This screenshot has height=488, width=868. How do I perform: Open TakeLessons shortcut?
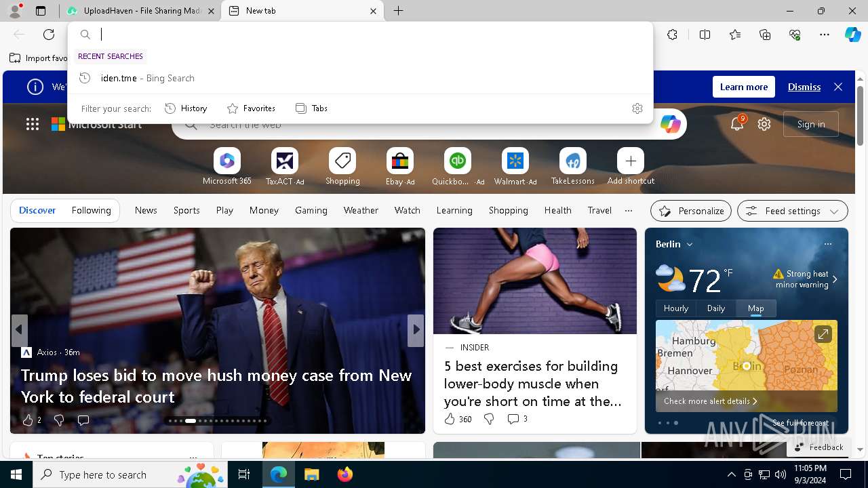click(573, 167)
